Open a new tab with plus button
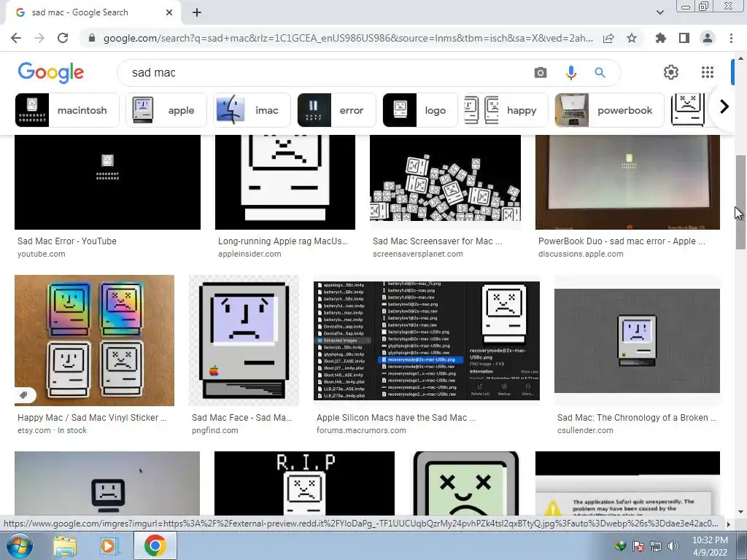 (197, 12)
